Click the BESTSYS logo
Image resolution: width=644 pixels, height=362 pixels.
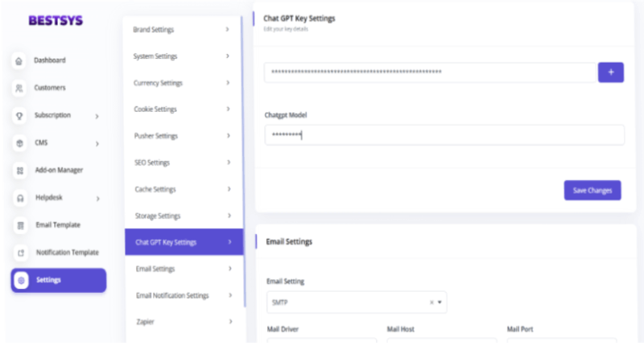pos(56,20)
